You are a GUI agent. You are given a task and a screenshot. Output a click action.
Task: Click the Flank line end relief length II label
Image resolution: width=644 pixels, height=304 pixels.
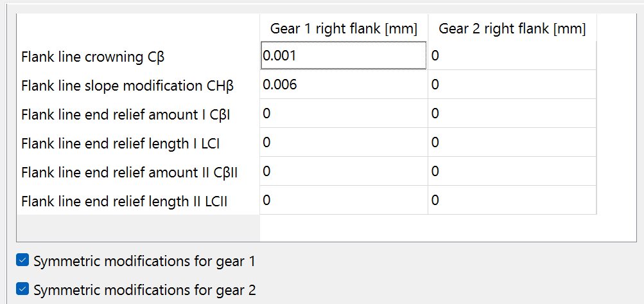point(125,202)
